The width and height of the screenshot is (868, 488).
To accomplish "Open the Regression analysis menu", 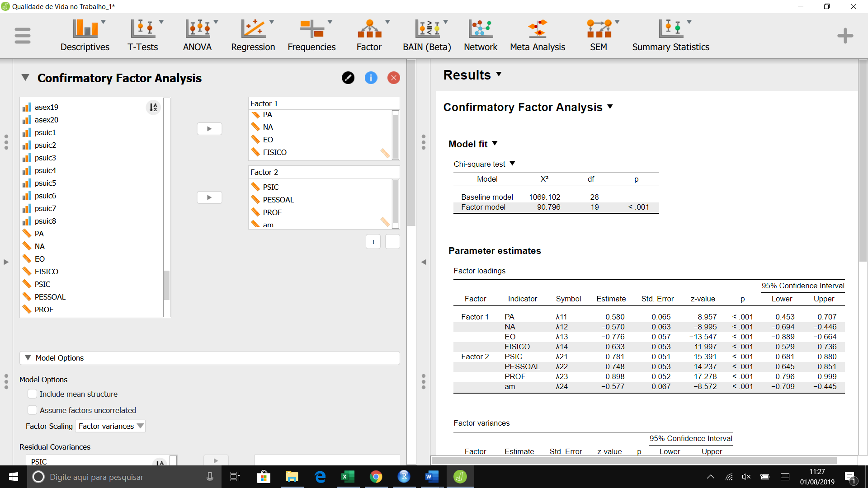I will [x=253, y=35].
